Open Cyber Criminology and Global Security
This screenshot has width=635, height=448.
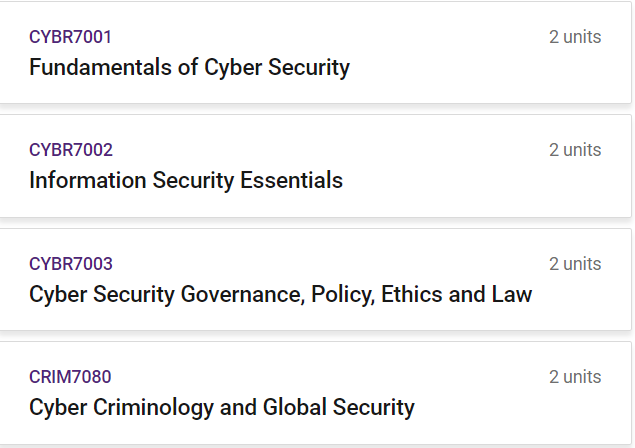[x=222, y=407]
